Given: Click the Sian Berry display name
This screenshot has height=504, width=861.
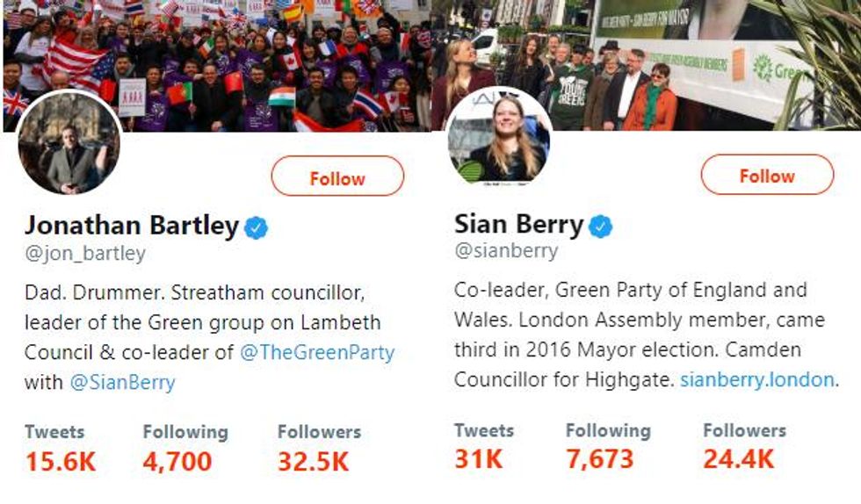Looking at the screenshot, I should click(519, 224).
